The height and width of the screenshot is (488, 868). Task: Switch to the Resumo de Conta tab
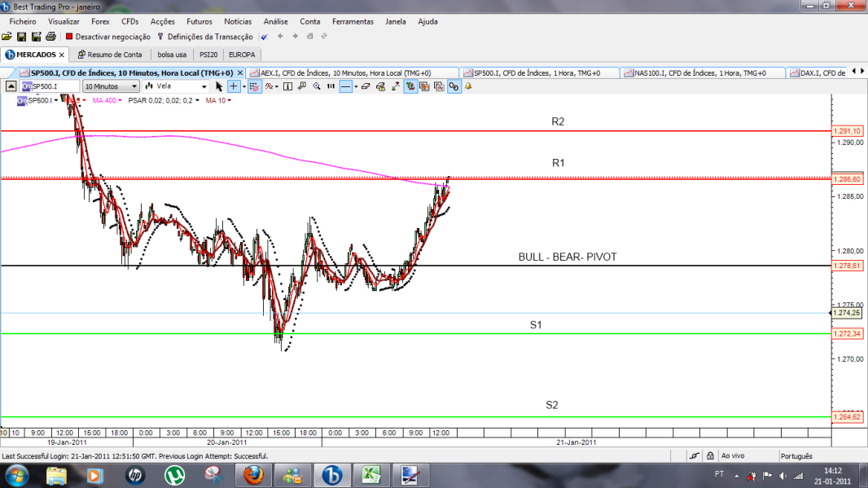[x=110, y=55]
